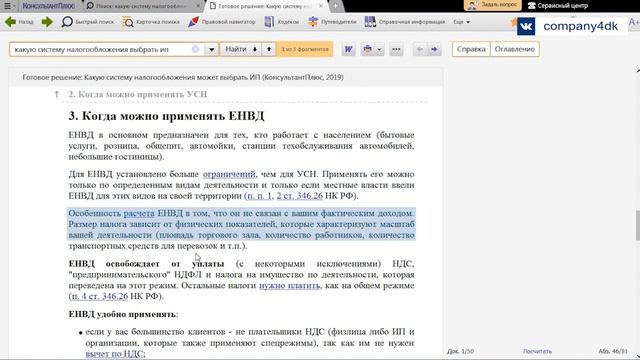The width and height of the screenshot is (640, 360).
Task: Expand the search history dropdown
Action: [x=211, y=49]
